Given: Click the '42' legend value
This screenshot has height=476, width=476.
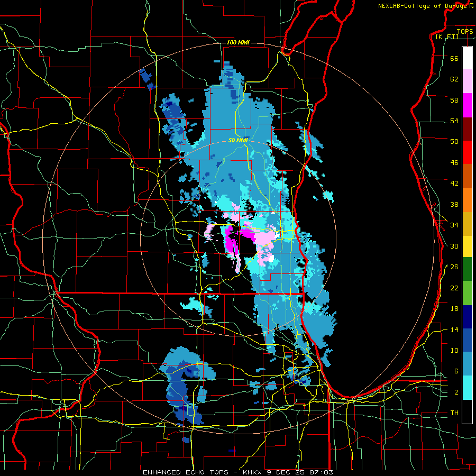Looking at the screenshot, I should pyautogui.click(x=454, y=184).
